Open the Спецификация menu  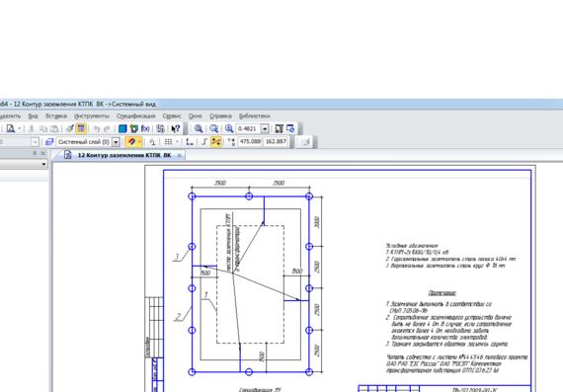[x=135, y=116]
